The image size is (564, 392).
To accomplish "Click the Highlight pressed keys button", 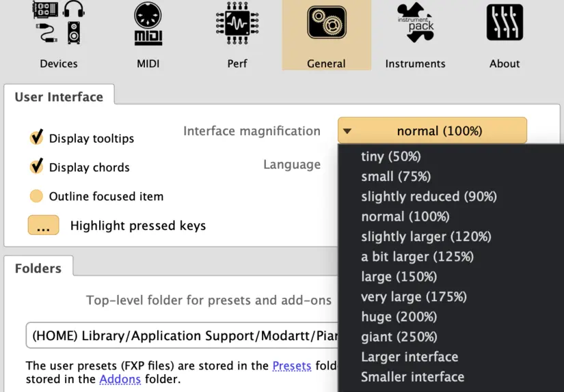I will (43, 225).
